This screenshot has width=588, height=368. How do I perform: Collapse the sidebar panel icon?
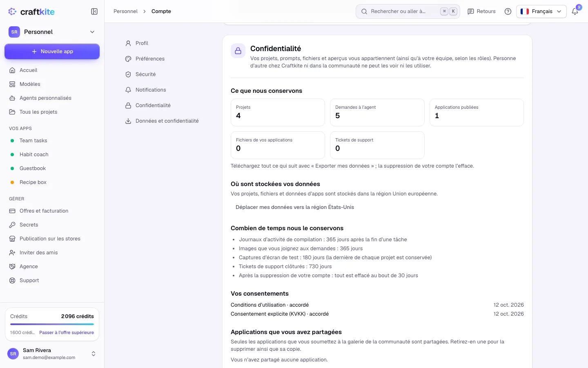pyautogui.click(x=94, y=11)
